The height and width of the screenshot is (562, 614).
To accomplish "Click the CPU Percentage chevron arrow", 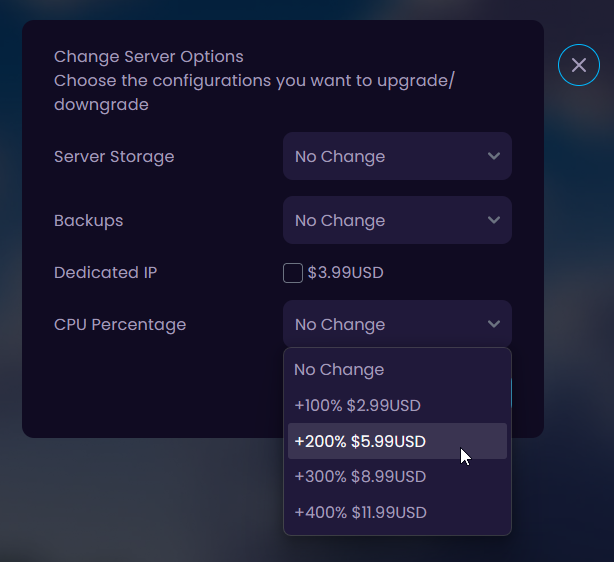I will pos(494,324).
